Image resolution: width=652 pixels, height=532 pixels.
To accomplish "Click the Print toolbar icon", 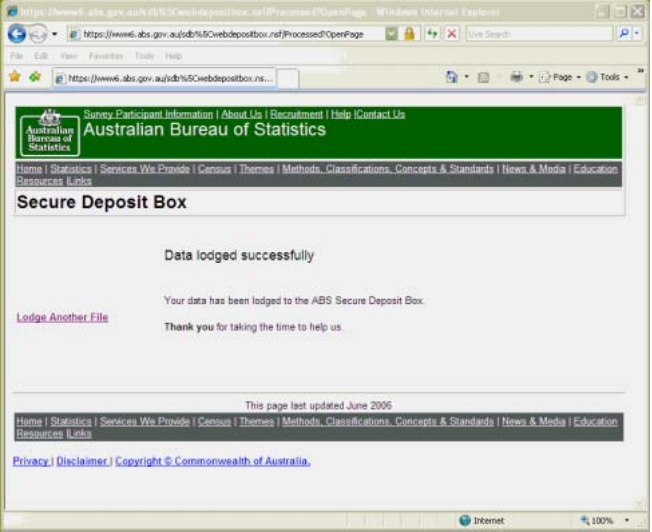I will [516, 77].
